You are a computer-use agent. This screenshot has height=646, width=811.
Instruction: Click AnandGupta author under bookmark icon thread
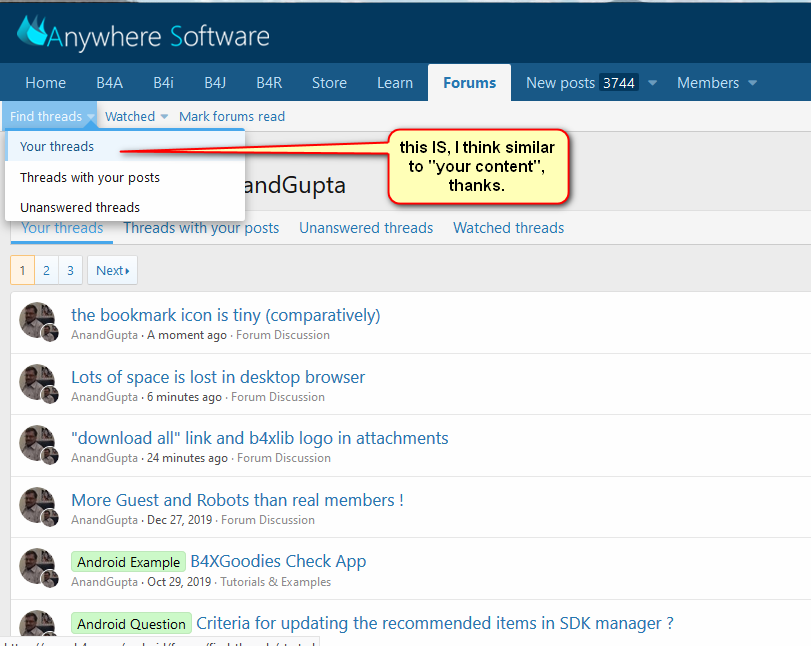[104, 335]
